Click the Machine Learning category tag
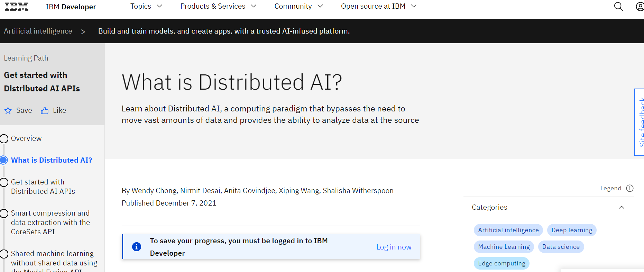Viewport: 644px width, 272px height. coord(504,247)
